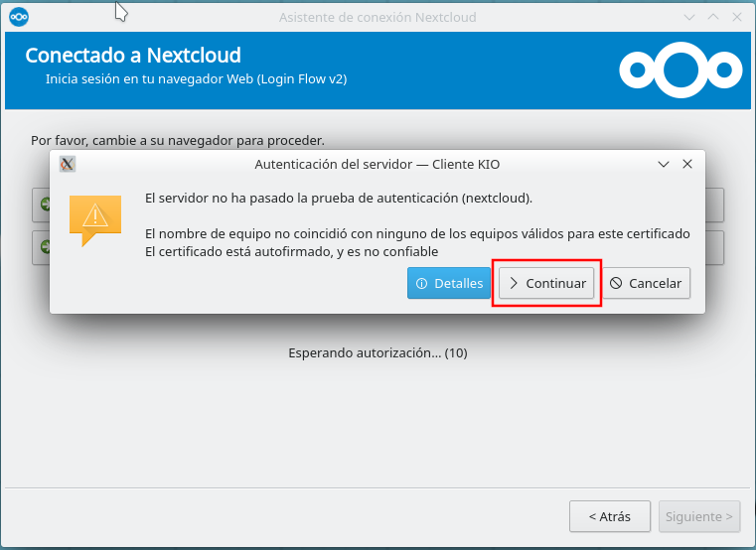Maximize the Nextcloud connection wizard window
756x550 pixels.
pyautogui.click(x=712, y=17)
